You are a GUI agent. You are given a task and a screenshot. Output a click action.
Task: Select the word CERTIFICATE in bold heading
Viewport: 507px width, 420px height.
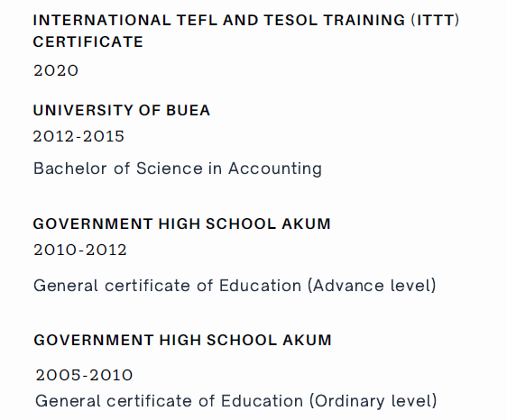(88, 42)
